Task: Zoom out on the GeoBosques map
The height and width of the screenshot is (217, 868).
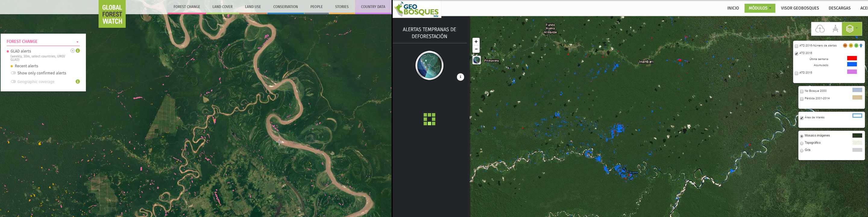Action: point(476,49)
